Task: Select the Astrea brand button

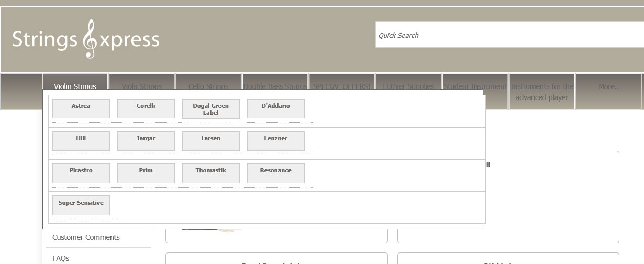Action: [81, 108]
